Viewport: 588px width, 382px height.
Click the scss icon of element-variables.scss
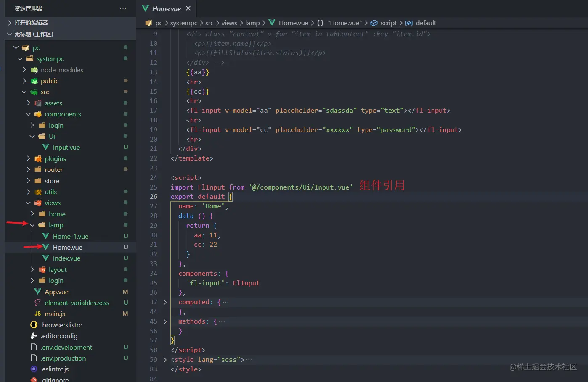[37, 303]
